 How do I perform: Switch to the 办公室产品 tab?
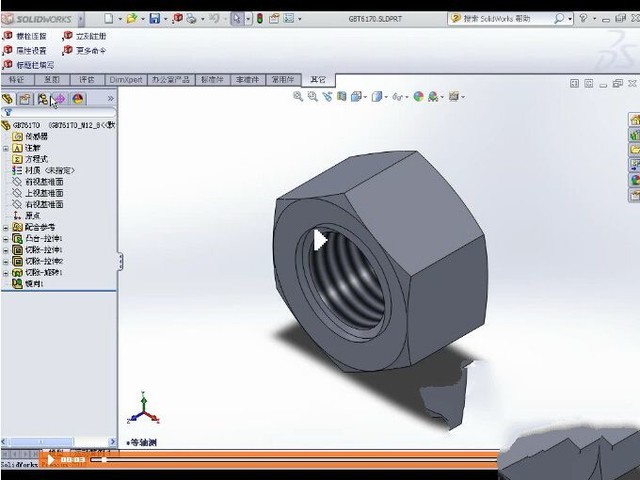[x=173, y=79]
